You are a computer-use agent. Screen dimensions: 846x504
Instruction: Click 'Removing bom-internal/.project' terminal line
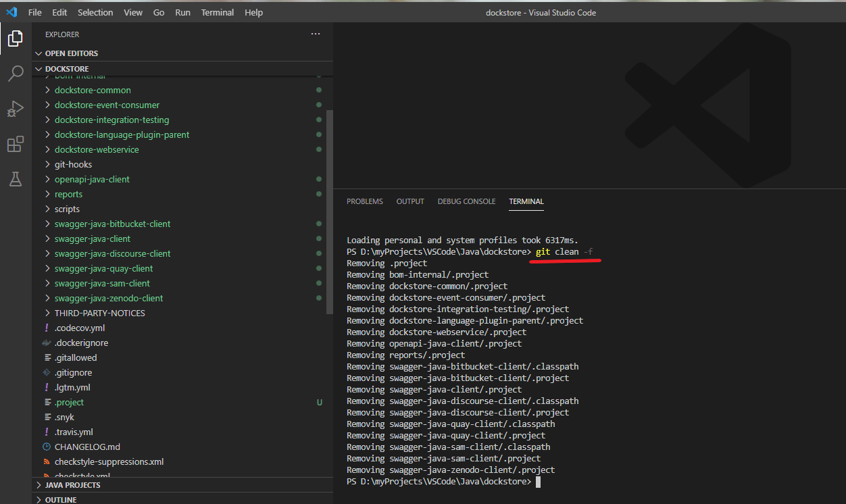(x=418, y=275)
